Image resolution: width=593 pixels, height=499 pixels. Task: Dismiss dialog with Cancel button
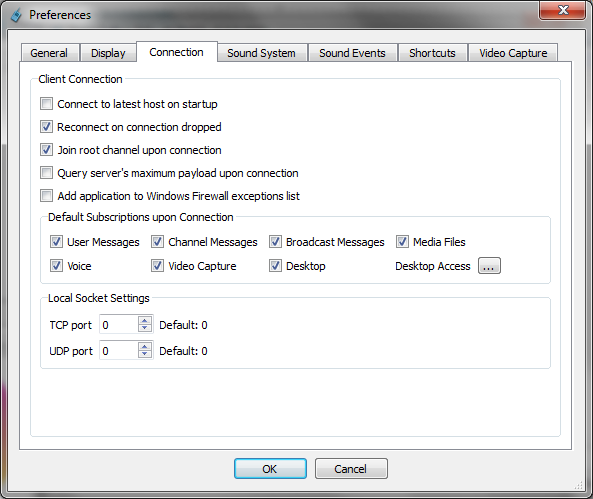[351, 469]
